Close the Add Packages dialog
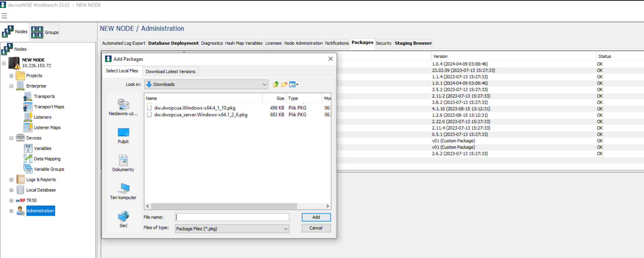The width and height of the screenshot is (644, 258). coord(331,59)
